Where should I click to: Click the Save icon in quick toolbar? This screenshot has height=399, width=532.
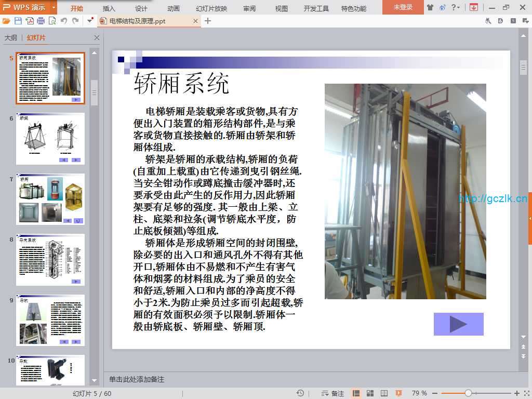coord(18,21)
